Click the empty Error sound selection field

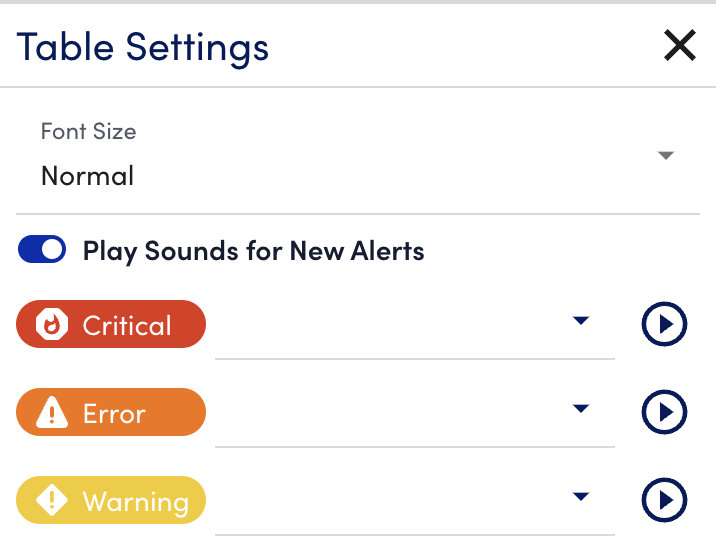point(415,413)
